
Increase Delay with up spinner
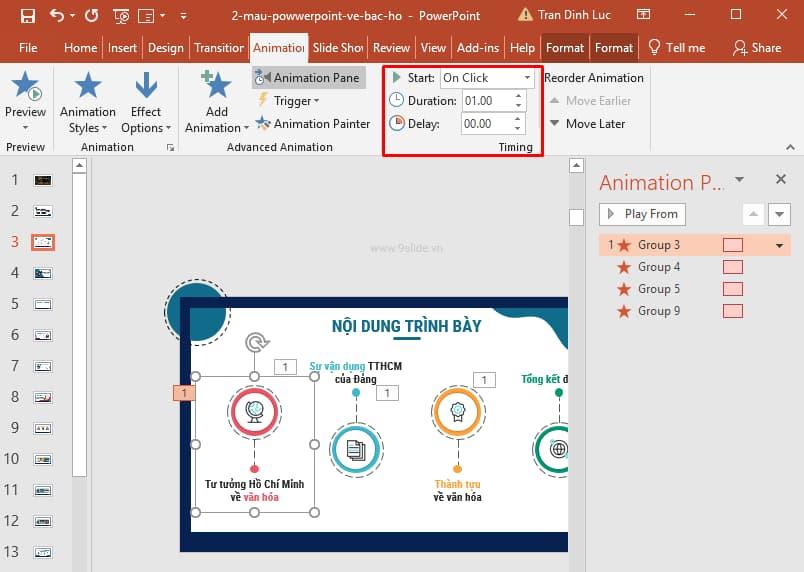point(518,119)
